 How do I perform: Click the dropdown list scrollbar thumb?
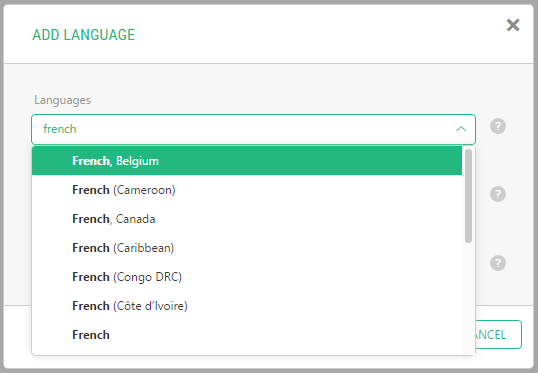click(468, 196)
